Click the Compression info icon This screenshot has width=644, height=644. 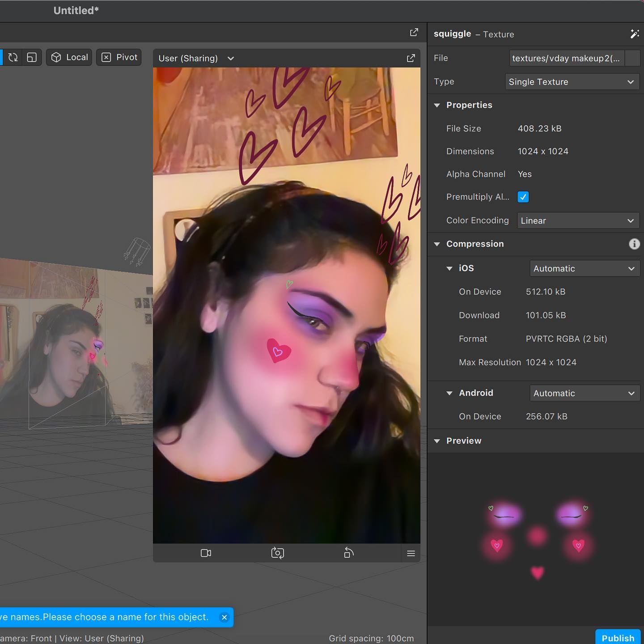click(x=634, y=244)
